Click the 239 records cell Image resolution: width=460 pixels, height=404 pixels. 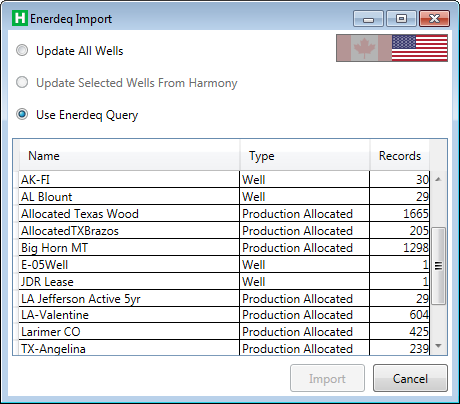click(x=400, y=348)
